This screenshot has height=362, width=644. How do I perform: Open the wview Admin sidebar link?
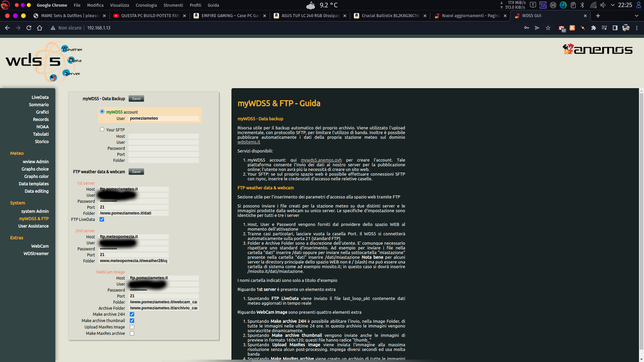click(x=36, y=161)
